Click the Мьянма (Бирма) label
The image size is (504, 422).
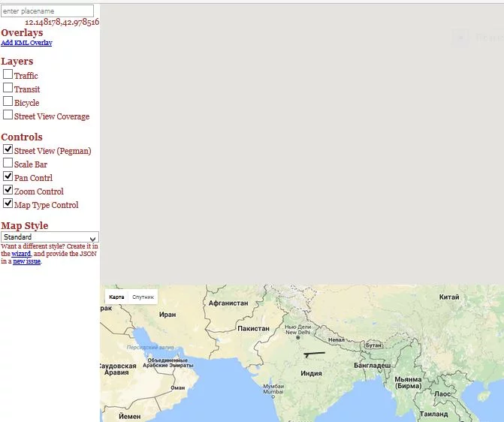click(x=408, y=382)
